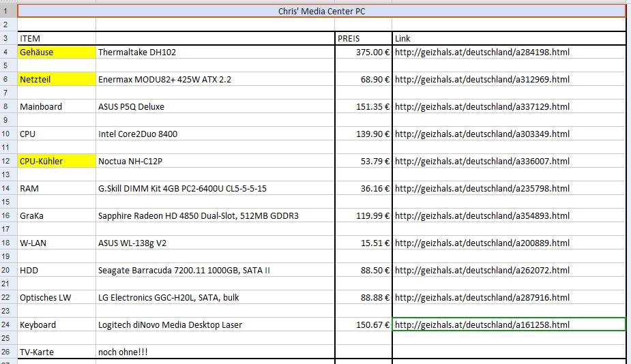Select the W-LAN cell
Viewport: 631px width, 364px height.
[x=57, y=243]
